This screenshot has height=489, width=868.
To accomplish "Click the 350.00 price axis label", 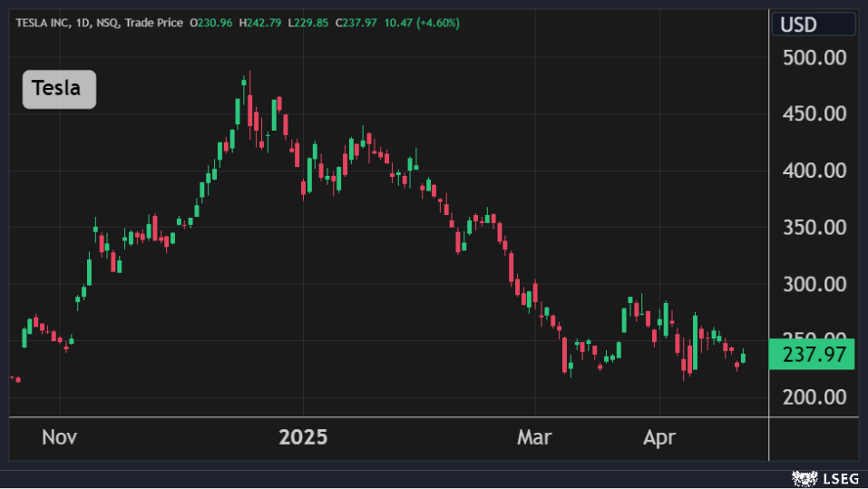I will (x=814, y=228).
